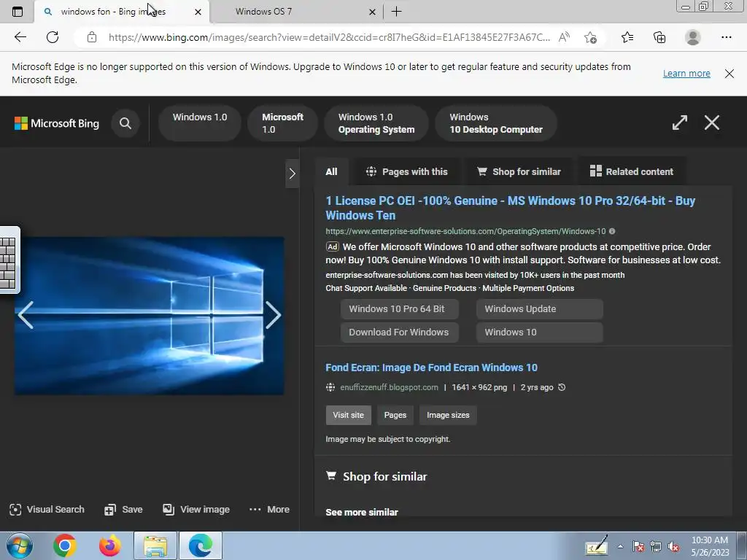Open the Windows 10 Pro license ad title

coord(510,208)
